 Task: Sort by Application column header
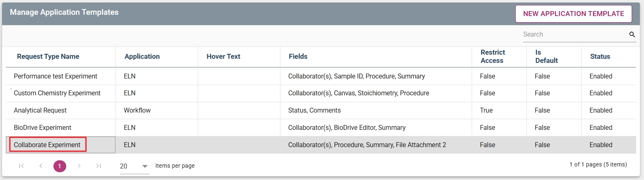tap(142, 56)
